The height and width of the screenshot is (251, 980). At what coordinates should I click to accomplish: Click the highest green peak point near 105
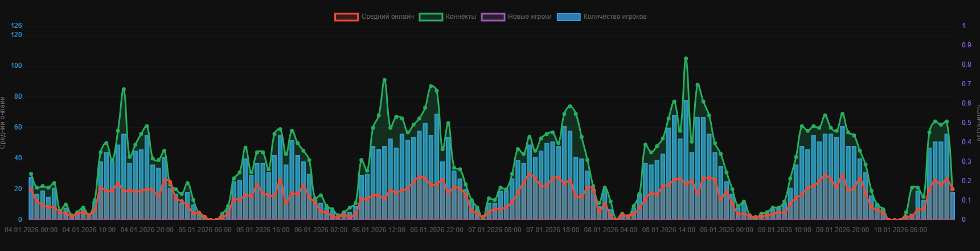tap(686, 59)
